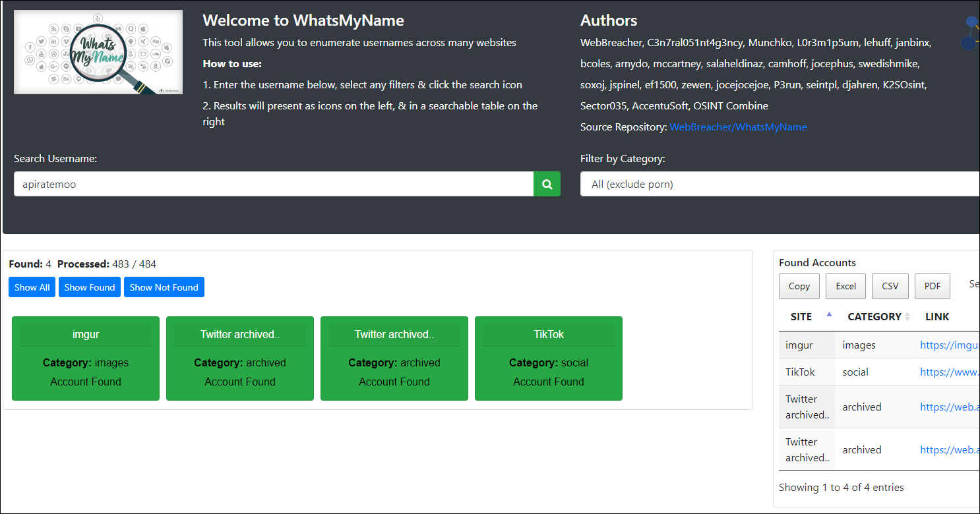Viewport: 980px width, 514px height.
Task: Click the Show Not Found button
Action: click(164, 287)
